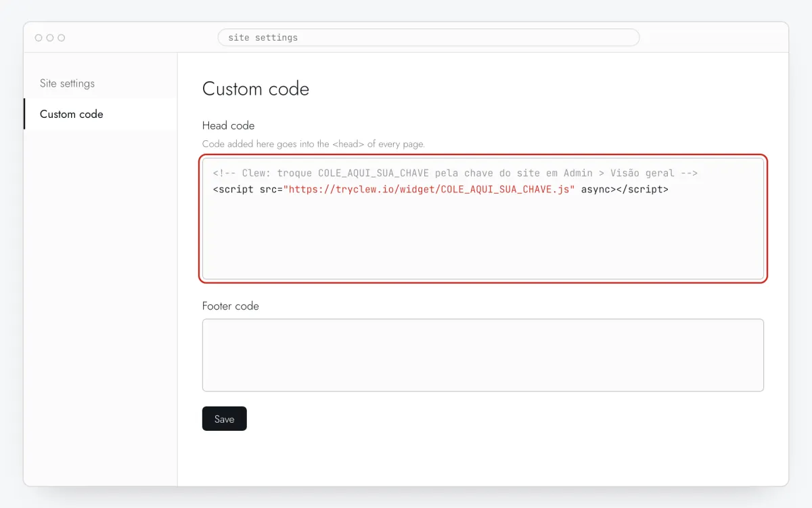The image size is (812, 508).
Task: Click the tryclew.io widget URL string
Action: point(429,190)
